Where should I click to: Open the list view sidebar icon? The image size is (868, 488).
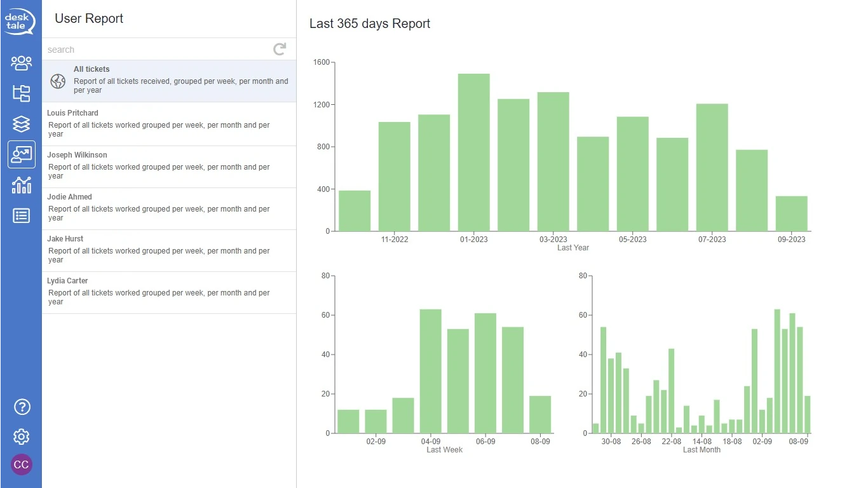point(21,216)
